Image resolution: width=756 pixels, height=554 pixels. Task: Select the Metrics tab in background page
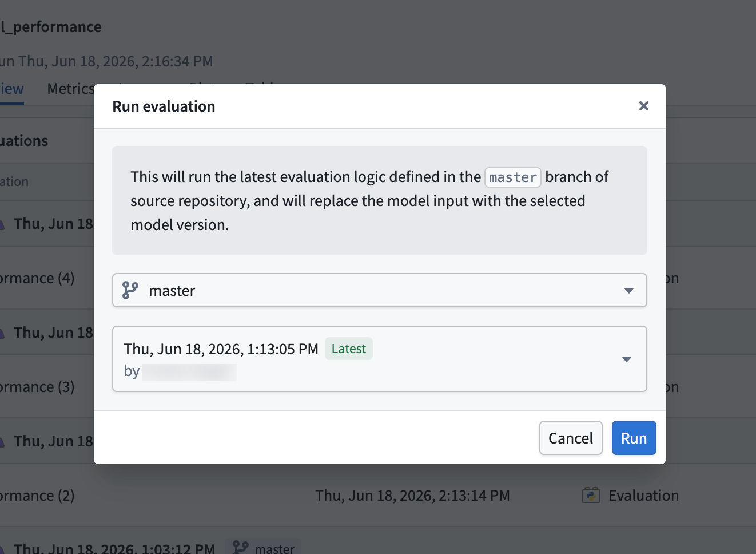pos(70,89)
